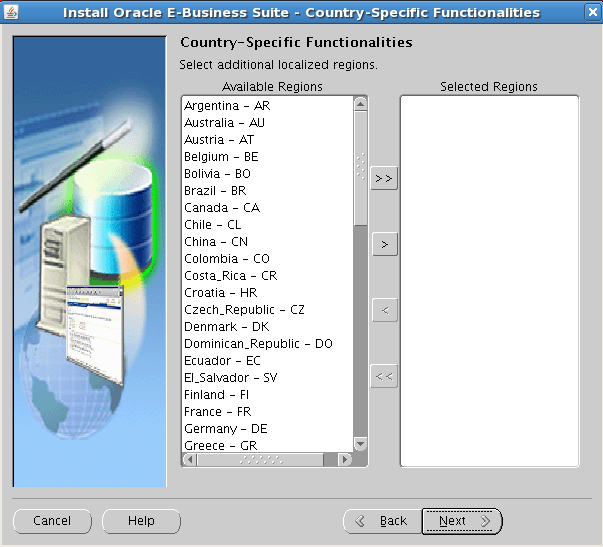Click the scroll right arrow of the regions list
Image resolution: width=603 pixels, height=547 pixels.
345,459
